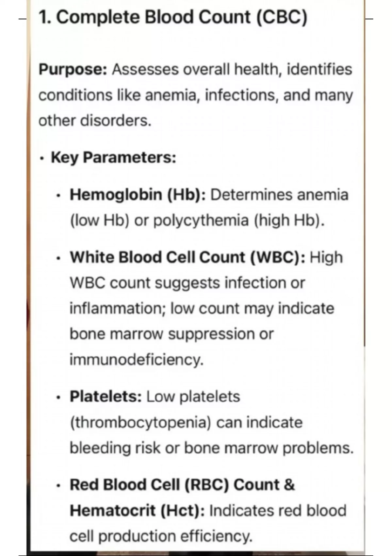The height and width of the screenshot is (556, 392).
Task: Click the Complete Blood Count (CBC) heading
Action: (173, 17)
